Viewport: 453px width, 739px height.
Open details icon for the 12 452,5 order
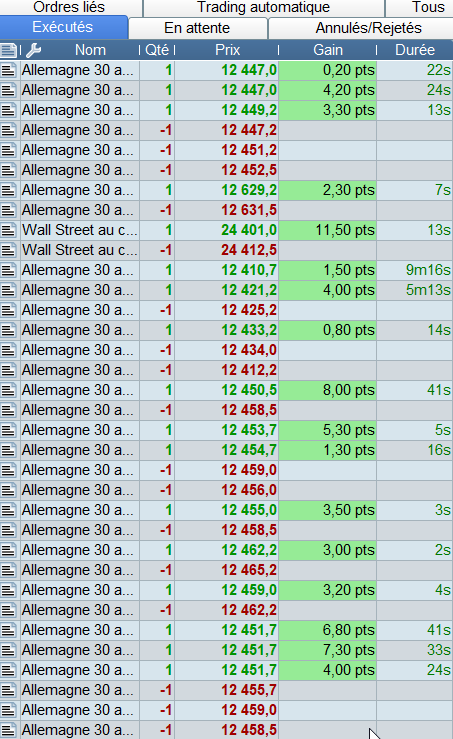click(8, 170)
